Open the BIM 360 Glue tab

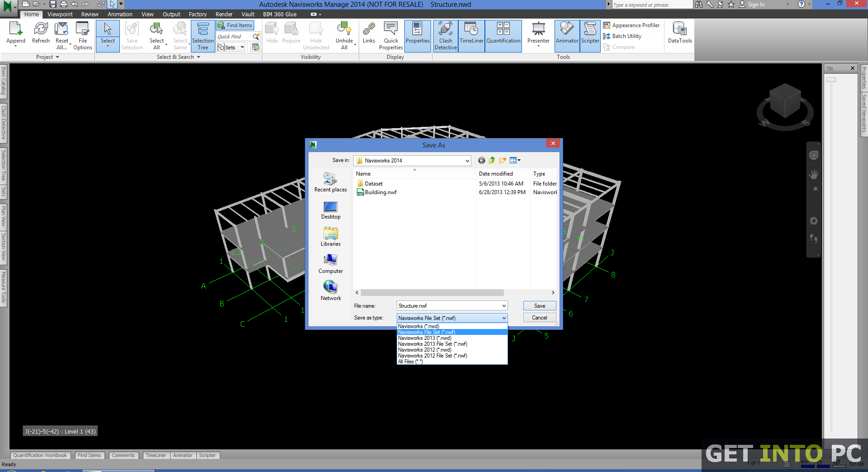(280, 14)
